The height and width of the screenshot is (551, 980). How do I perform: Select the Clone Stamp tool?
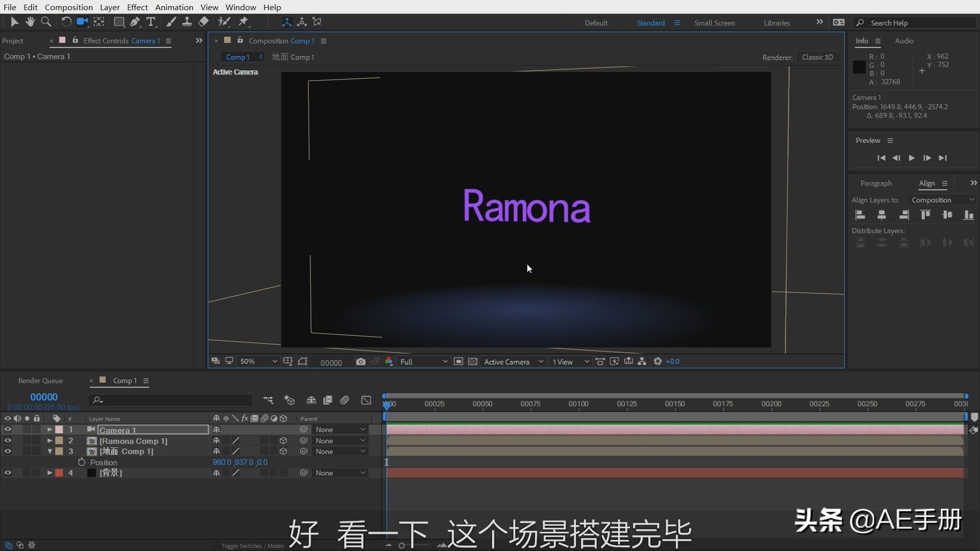(187, 21)
